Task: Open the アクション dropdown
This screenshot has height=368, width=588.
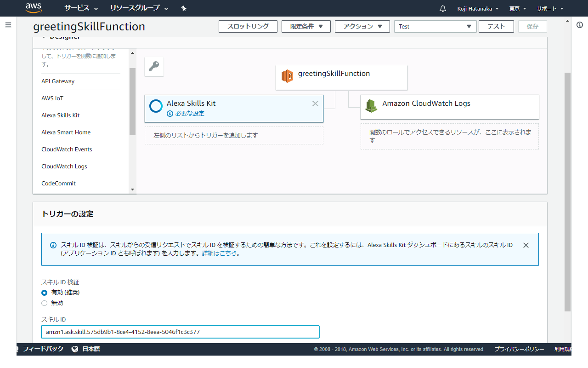Action: click(x=362, y=27)
